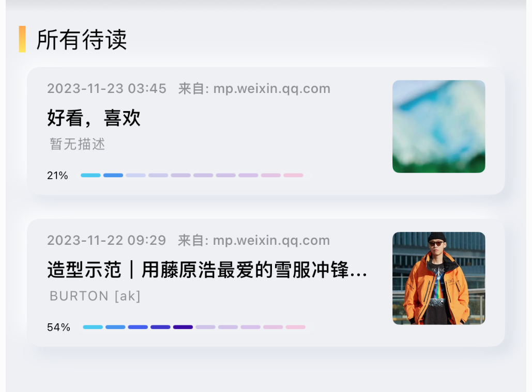Click the cyan segment of the 54% progress bar
Image resolution: width=532 pixels, height=392 pixels.
coord(93,327)
